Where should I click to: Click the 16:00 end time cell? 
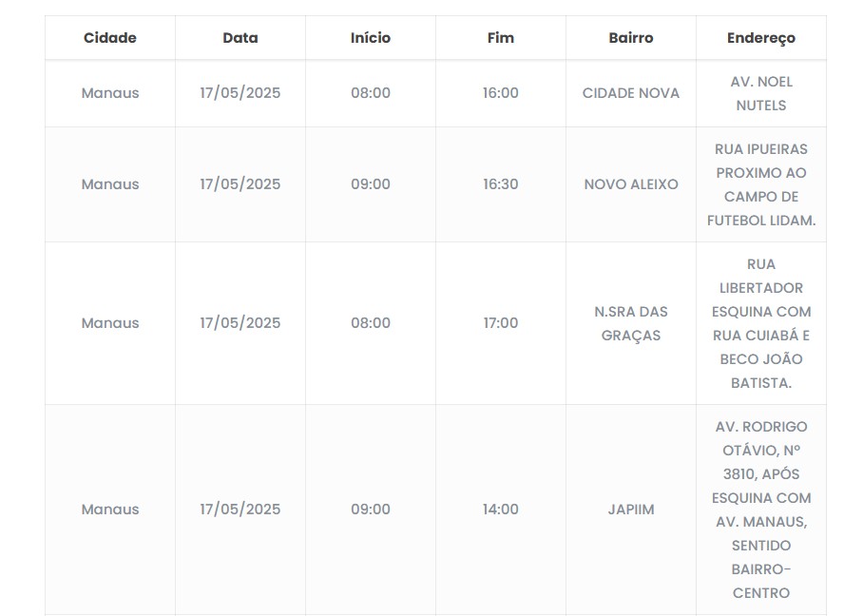pos(501,93)
